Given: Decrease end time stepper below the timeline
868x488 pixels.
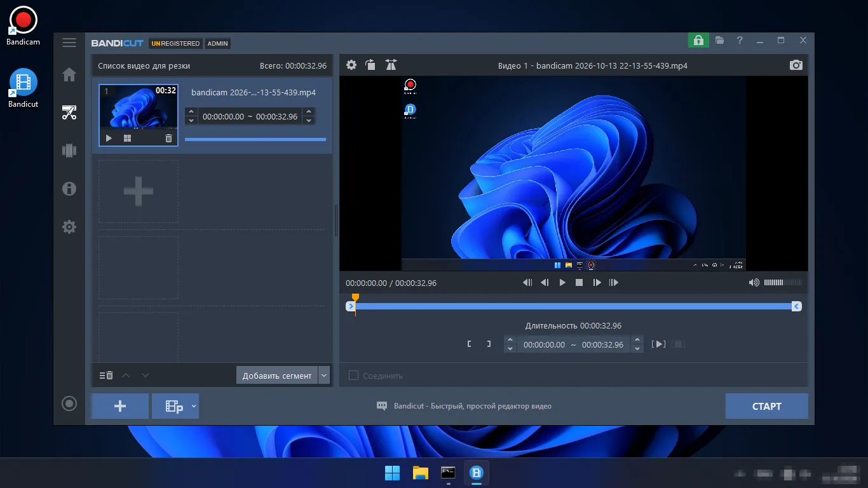Looking at the screenshot, I should (x=638, y=348).
